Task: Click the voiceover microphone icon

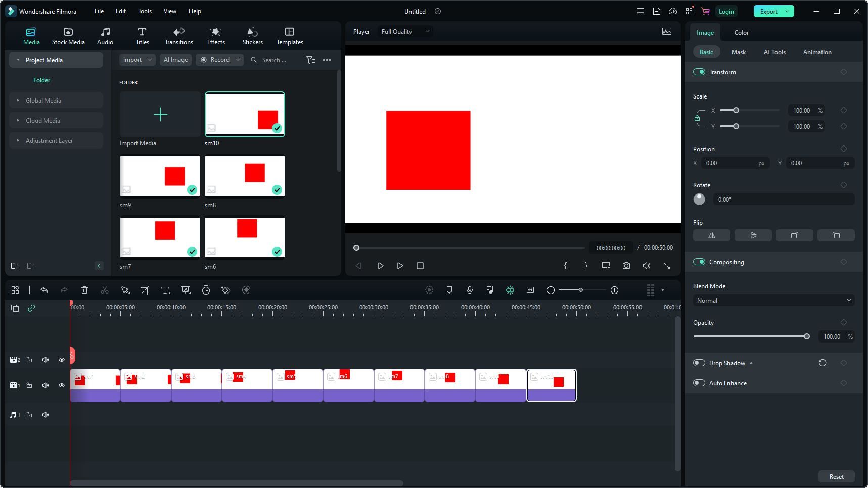Action: [469, 290]
